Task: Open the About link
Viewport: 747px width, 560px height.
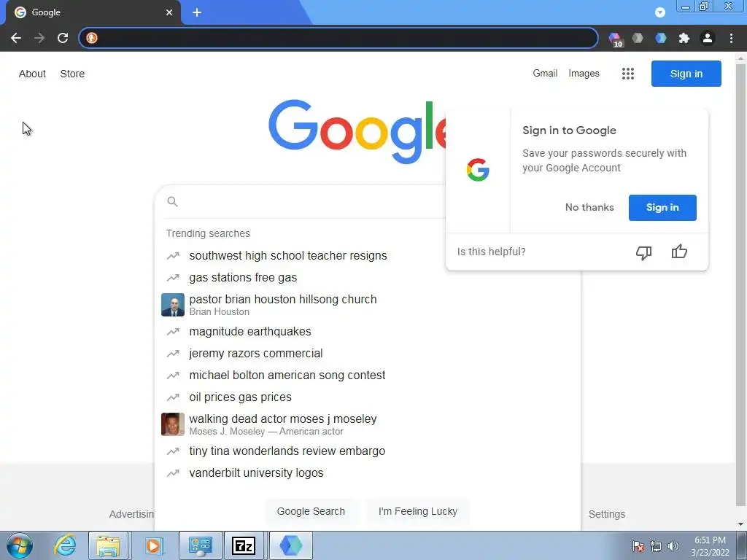Action: click(32, 74)
